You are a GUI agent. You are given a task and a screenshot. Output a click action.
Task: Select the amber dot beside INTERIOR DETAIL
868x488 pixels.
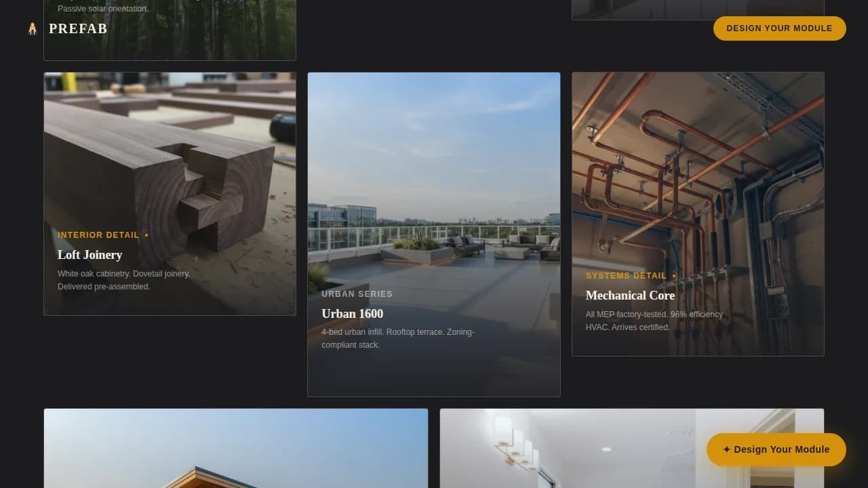(146, 235)
